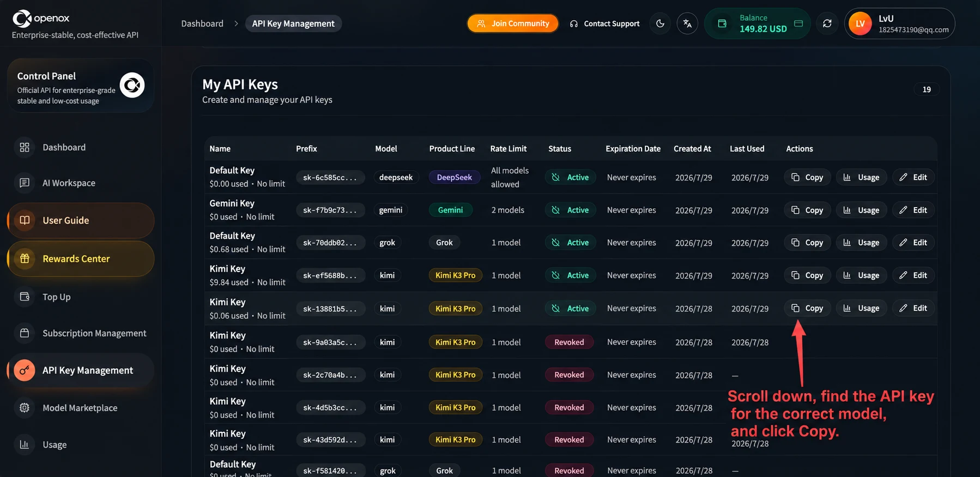Edit the sk-70ddb02 grok key
This screenshot has width=980, height=477.
[914, 243]
